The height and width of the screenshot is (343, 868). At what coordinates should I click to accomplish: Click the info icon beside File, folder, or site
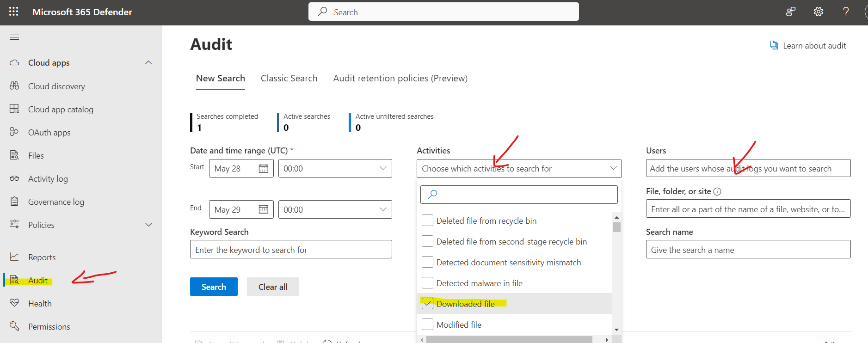point(717,191)
